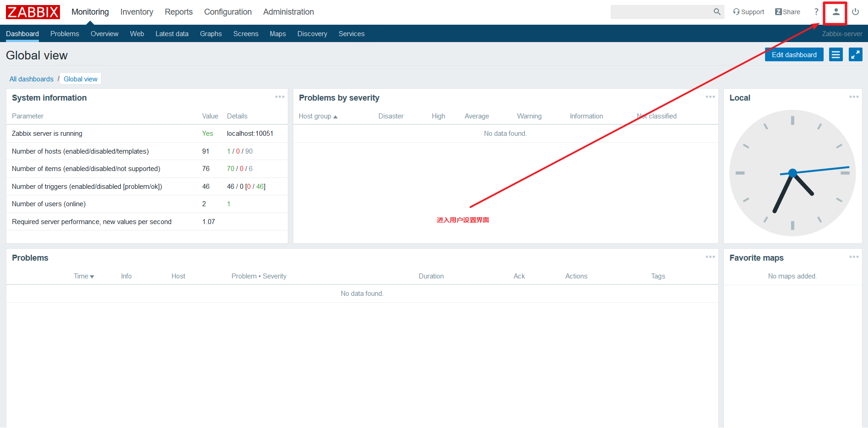868x428 pixels.
Task: Click the Global view breadcrumb link
Action: point(81,79)
